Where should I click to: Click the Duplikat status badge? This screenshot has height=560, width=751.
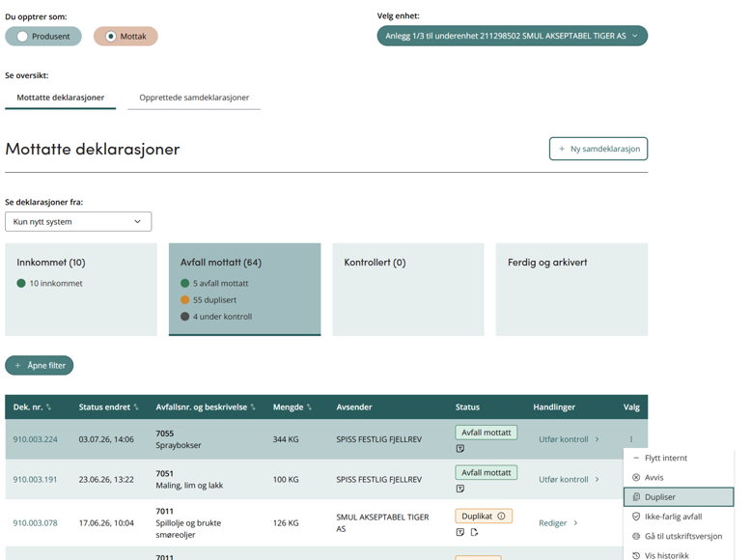point(484,516)
